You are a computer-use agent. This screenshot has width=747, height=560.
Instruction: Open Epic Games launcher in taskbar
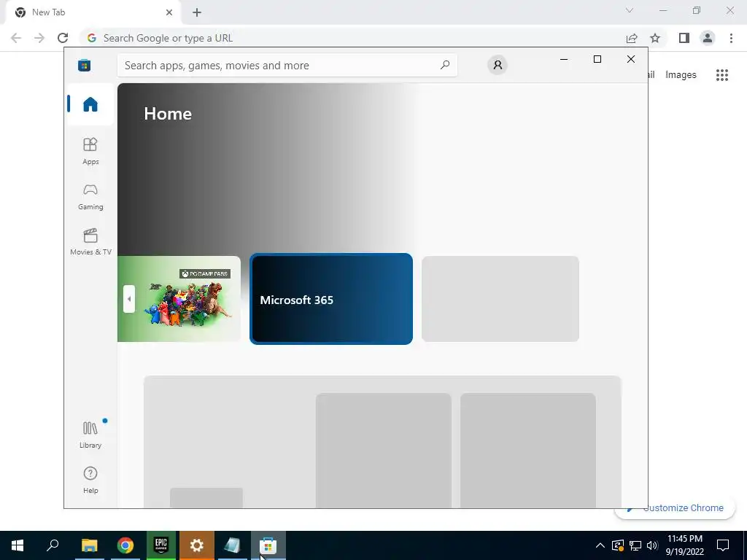tap(161, 545)
